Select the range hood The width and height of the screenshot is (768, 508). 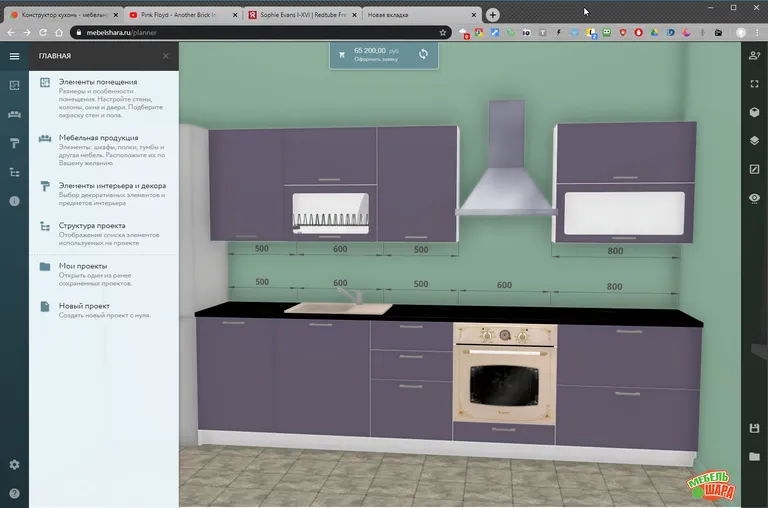(x=506, y=159)
